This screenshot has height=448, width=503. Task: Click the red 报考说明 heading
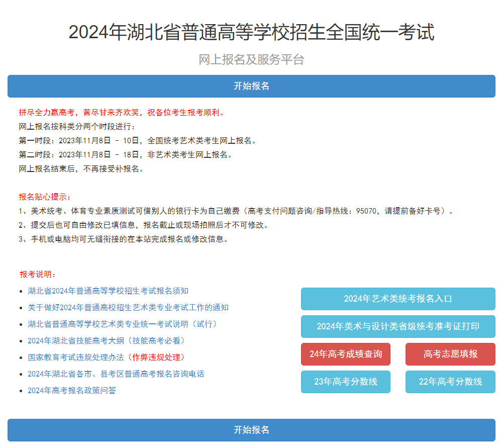point(38,274)
